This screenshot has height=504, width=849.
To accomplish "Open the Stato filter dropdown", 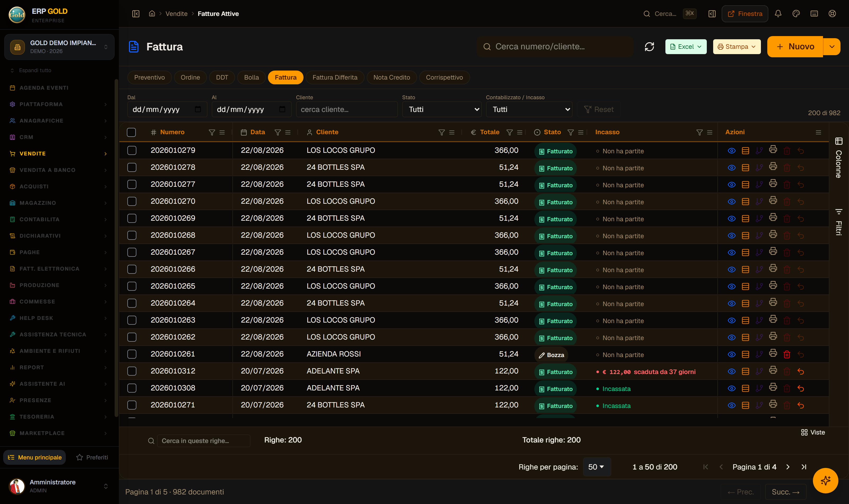I will point(441,109).
